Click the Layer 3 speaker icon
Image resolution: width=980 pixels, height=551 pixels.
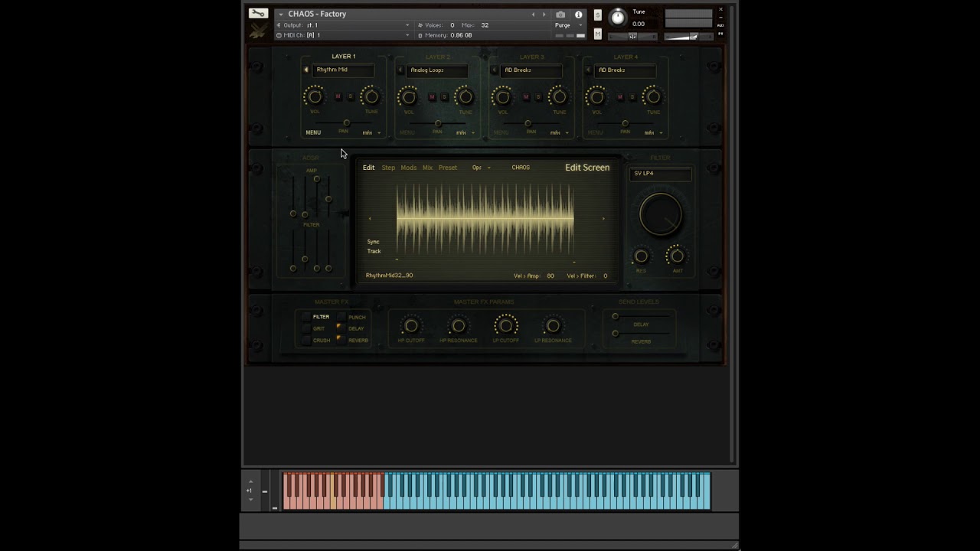(495, 70)
